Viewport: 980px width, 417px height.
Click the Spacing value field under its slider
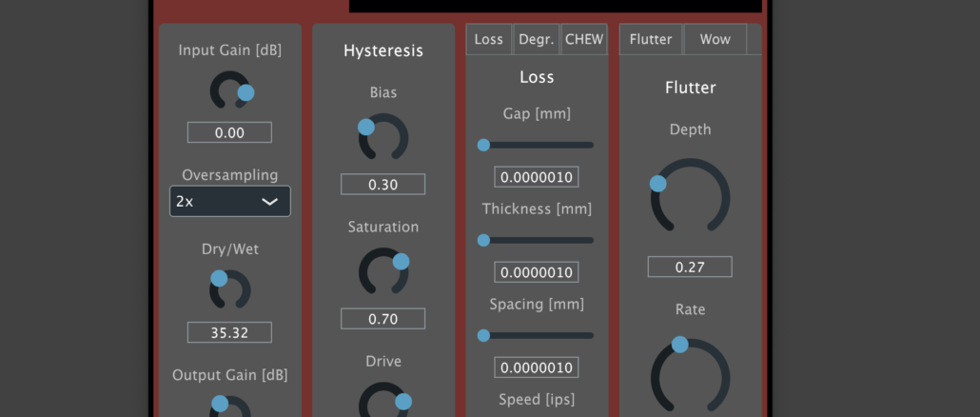(x=537, y=367)
